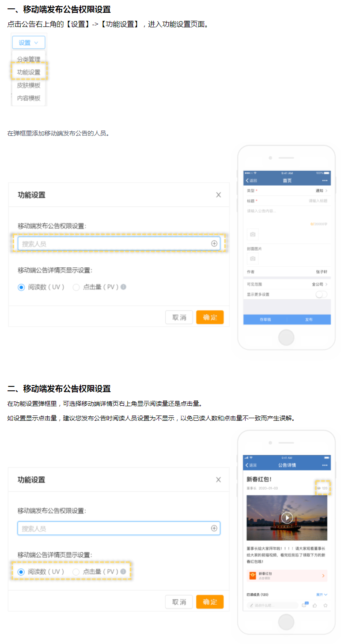Viewport: 341px width, 644px height.
Task: Click heading starting with 一、移动端发布公告
Action: point(59,9)
